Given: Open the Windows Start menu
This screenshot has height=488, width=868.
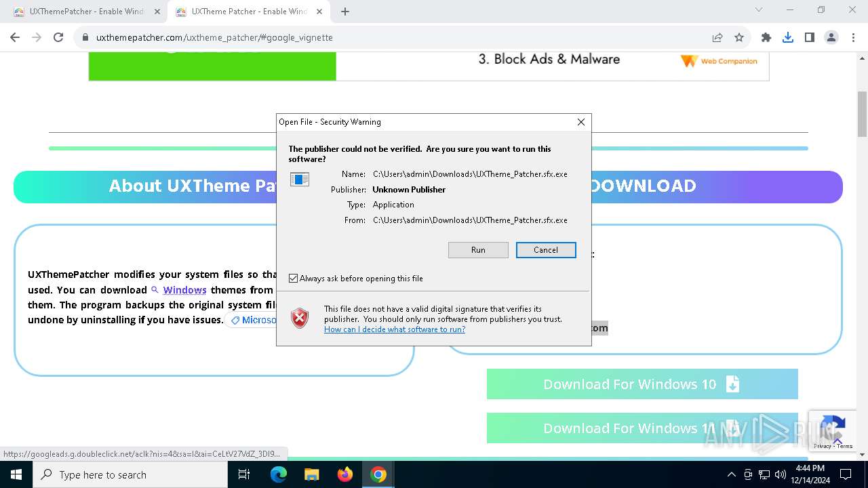Looking at the screenshot, I should tap(16, 474).
